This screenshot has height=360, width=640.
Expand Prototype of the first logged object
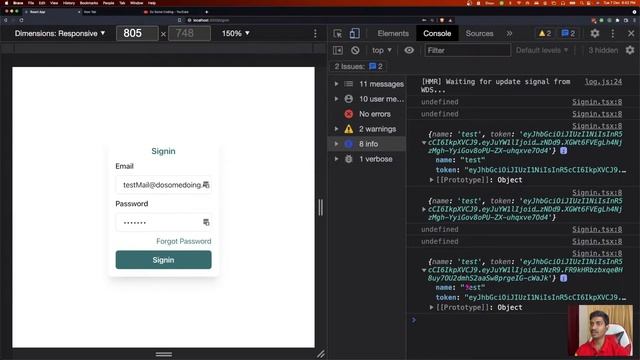pos(431,180)
